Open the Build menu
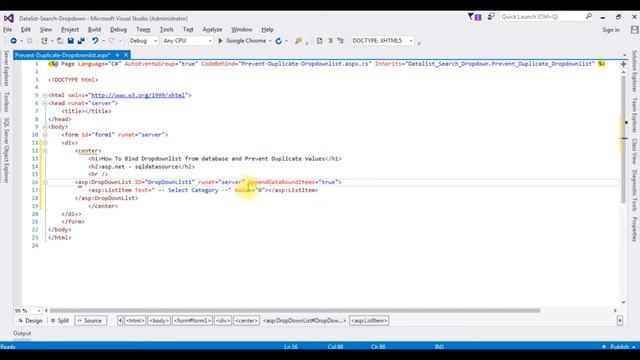This screenshot has width=640, height=360. point(94,29)
